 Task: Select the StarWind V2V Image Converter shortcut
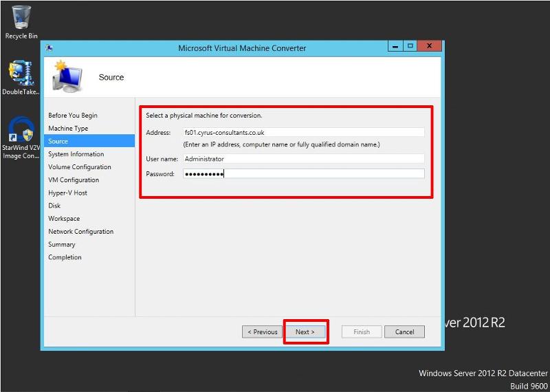tap(21, 138)
